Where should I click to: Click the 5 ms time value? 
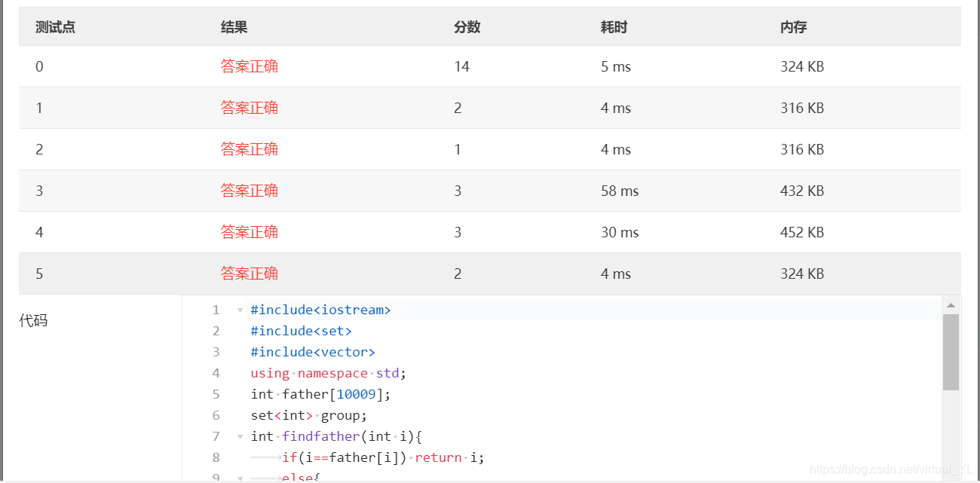[x=616, y=66]
